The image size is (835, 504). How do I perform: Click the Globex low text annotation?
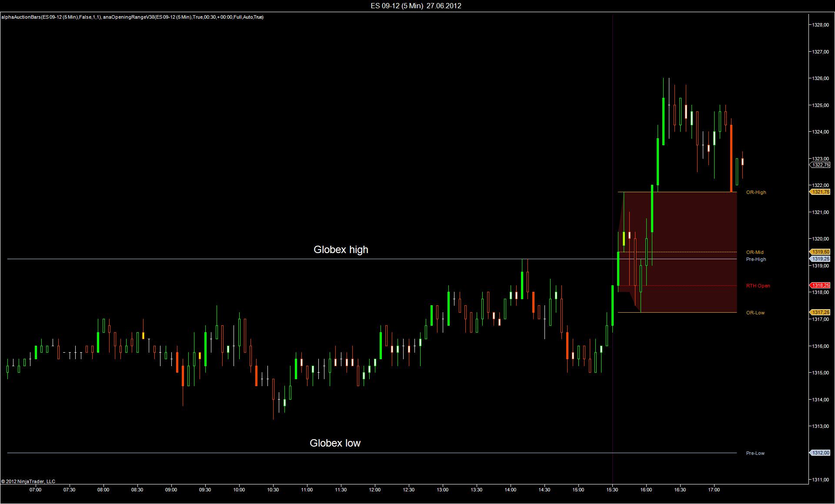335,443
